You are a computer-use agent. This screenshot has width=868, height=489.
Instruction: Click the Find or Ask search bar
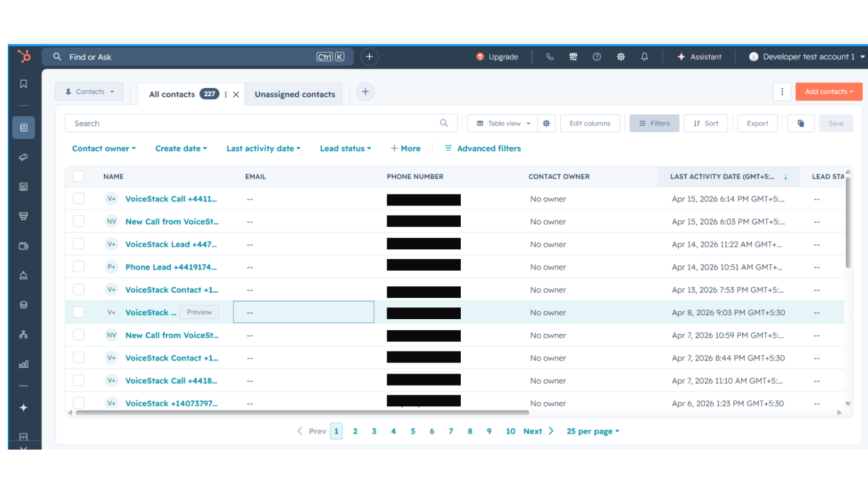[x=199, y=57]
